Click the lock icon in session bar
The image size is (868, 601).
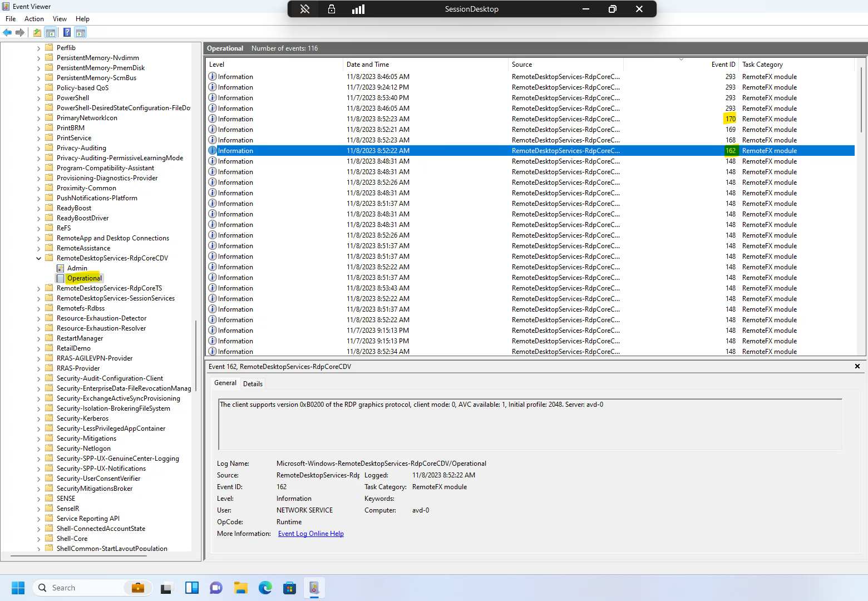coord(332,9)
